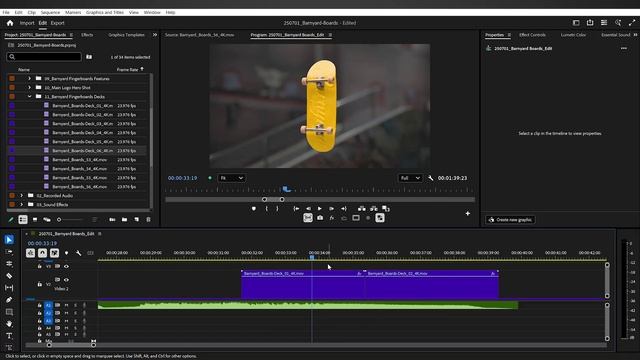This screenshot has width=640, height=360.
Task: Click New Bin folder icon in Project panel
Action: (124, 220)
